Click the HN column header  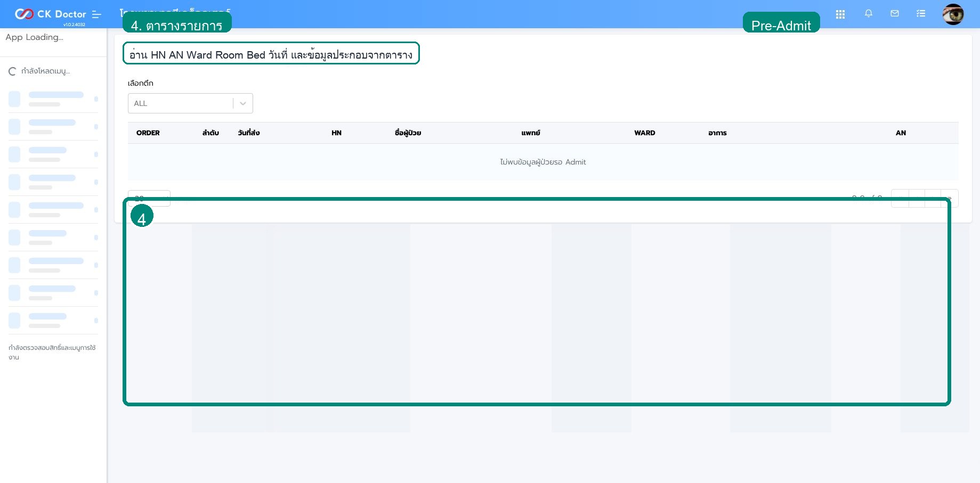point(336,133)
